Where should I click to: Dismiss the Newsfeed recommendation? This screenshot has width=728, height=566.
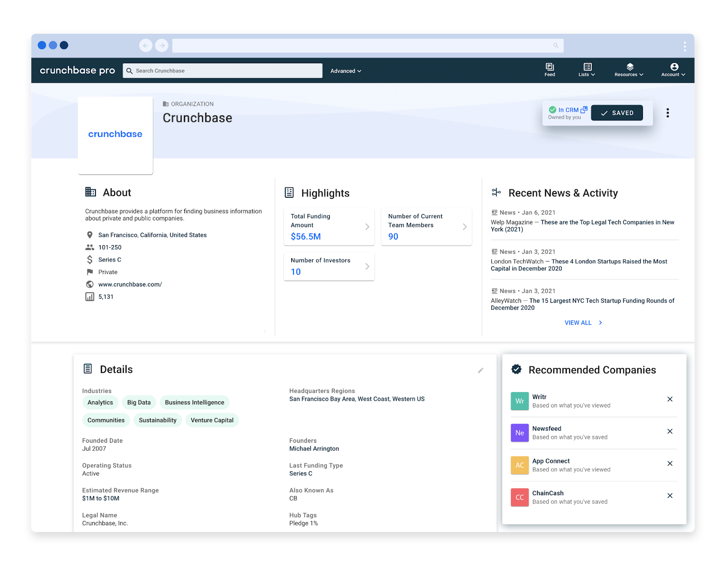670,431
